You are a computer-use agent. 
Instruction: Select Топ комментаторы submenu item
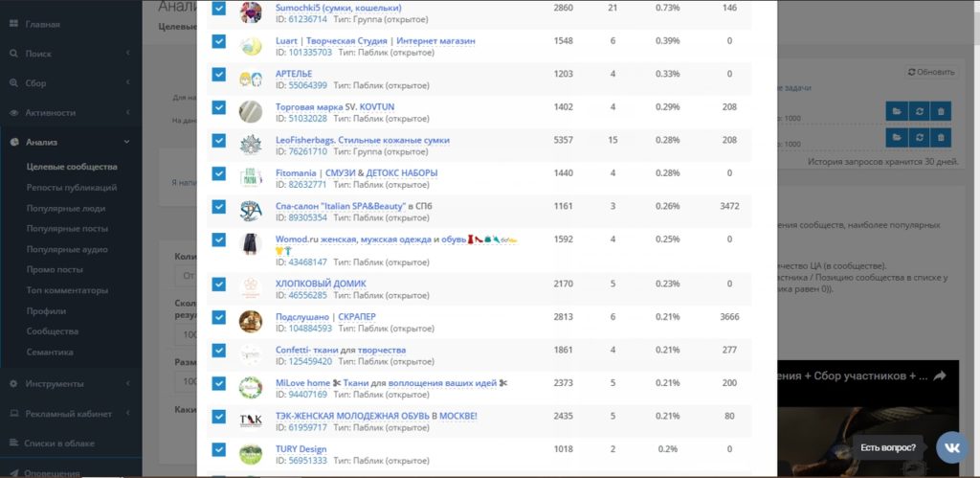[x=67, y=290]
